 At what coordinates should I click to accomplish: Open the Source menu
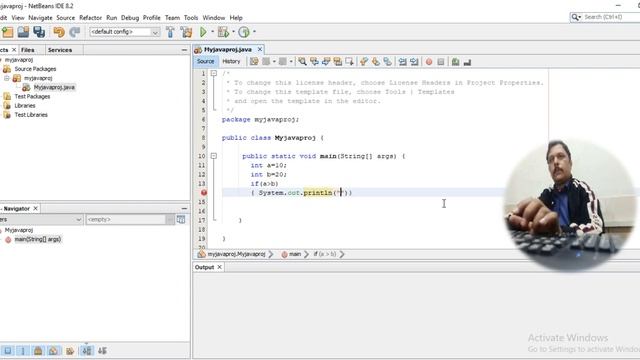(x=66, y=18)
